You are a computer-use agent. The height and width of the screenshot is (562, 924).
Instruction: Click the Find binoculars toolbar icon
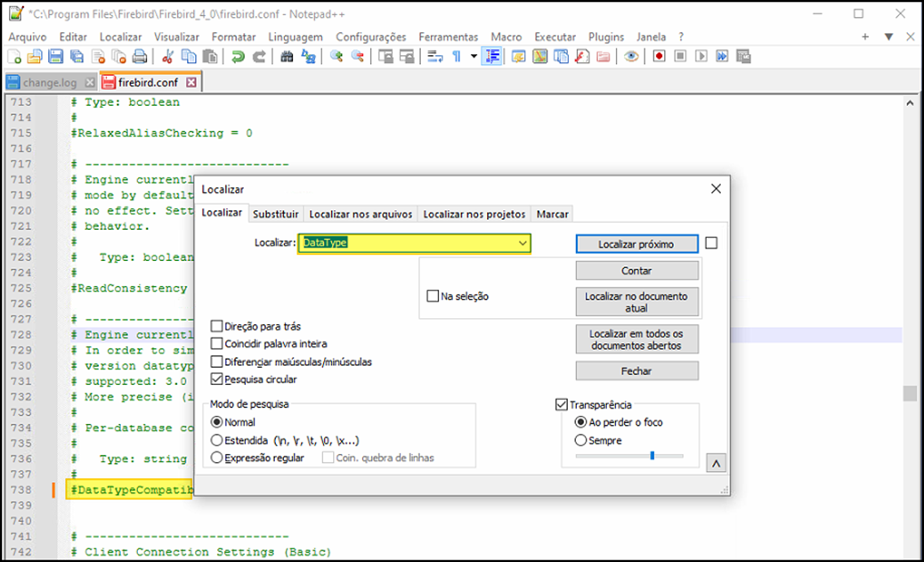click(x=287, y=57)
